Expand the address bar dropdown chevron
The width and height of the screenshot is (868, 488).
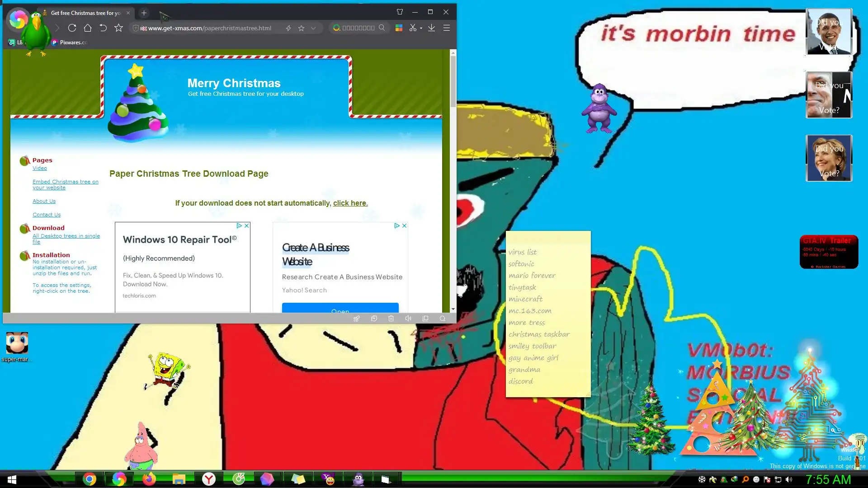(x=313, y=28)
